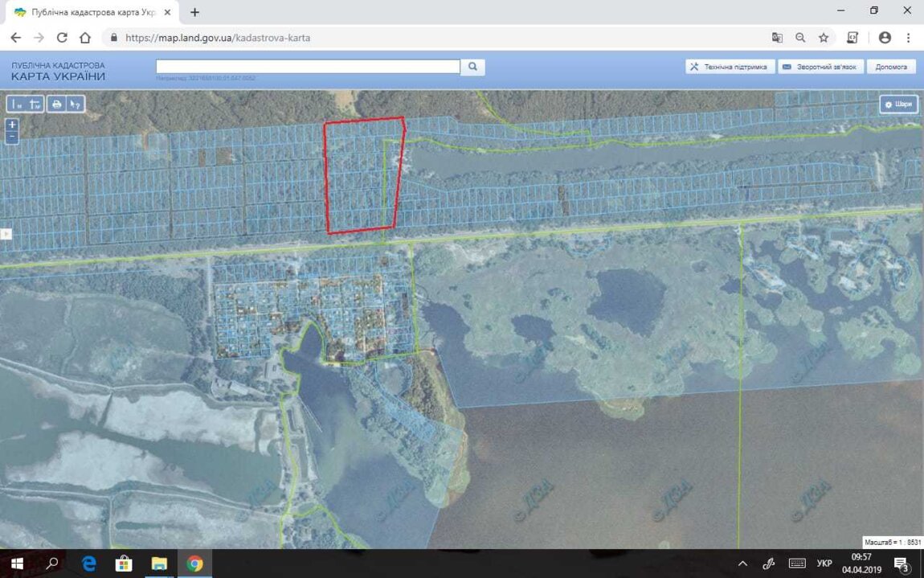Viewport: 924px width, 578px height.
Task: Open Chrome three-dot menu
Action: pyautogui.click(x=909, y=38)
